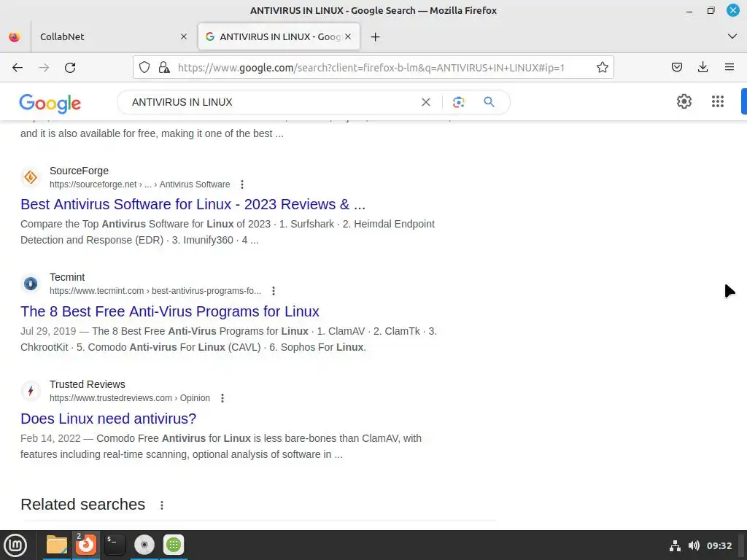This screenshot has width=747, height=560.
Task: Bookmark this page with the star
Action: 602,67
